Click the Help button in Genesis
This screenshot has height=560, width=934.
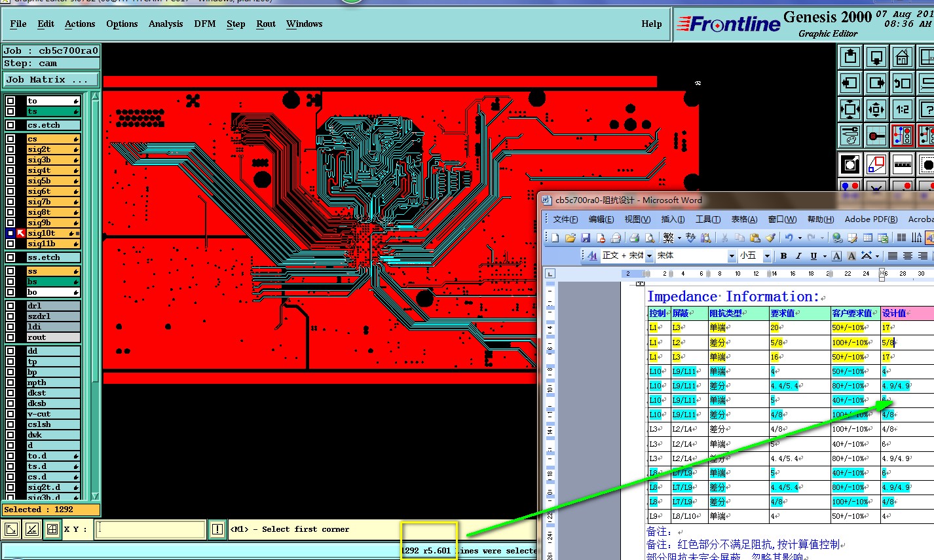tap(651, 24)
